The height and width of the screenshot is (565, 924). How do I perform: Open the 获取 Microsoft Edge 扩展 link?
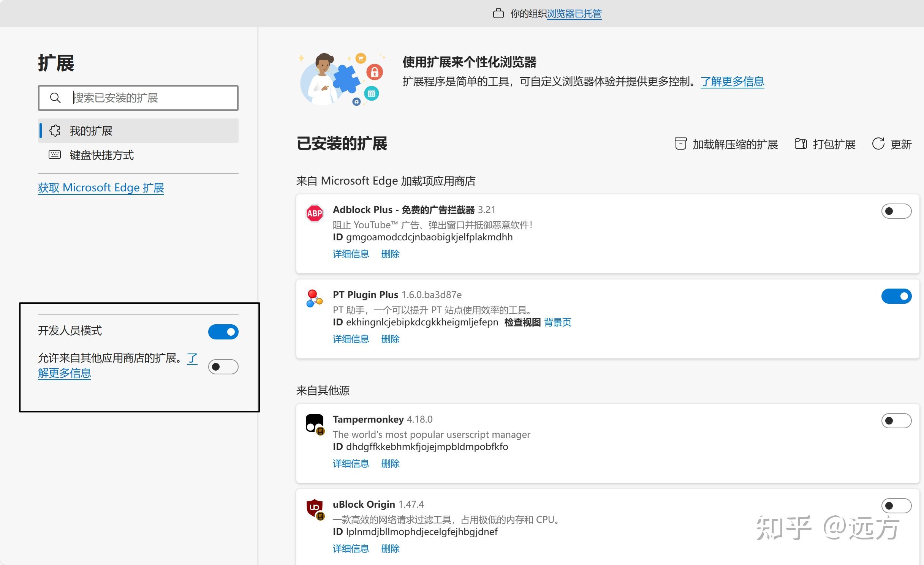101,187
